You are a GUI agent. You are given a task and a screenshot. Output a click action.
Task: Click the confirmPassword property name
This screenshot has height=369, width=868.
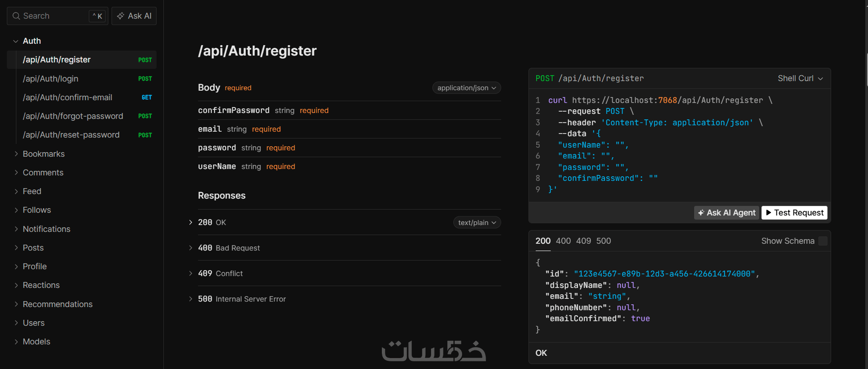point(233,110)
